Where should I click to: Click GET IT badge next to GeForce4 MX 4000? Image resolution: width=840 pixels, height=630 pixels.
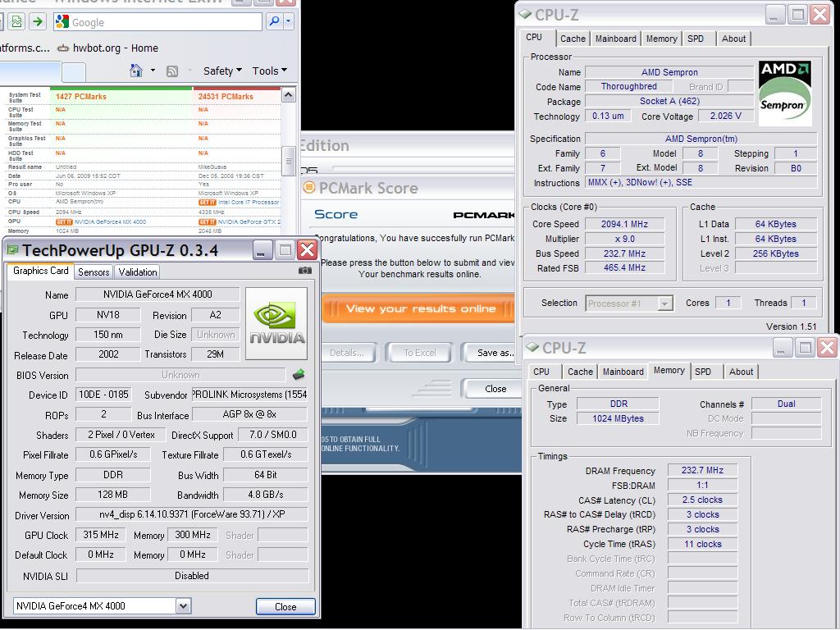[x=64, y=221]
